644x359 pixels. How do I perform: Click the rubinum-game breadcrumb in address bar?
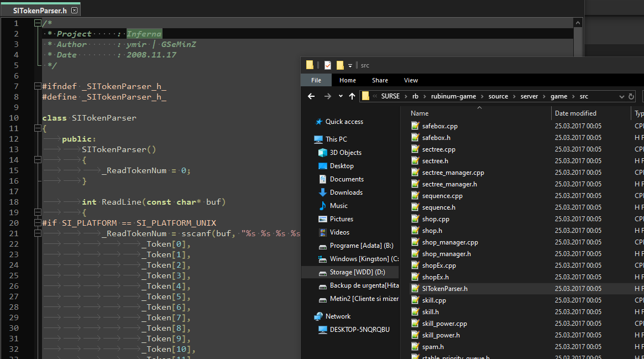pyautogui.click(x=453, y=96)
